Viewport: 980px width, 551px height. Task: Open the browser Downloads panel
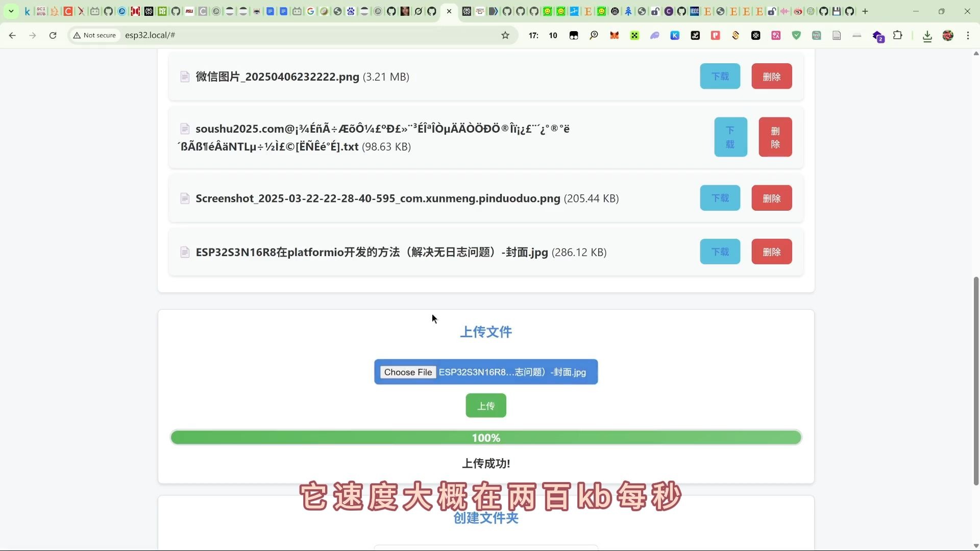click(x=927, y=36)
